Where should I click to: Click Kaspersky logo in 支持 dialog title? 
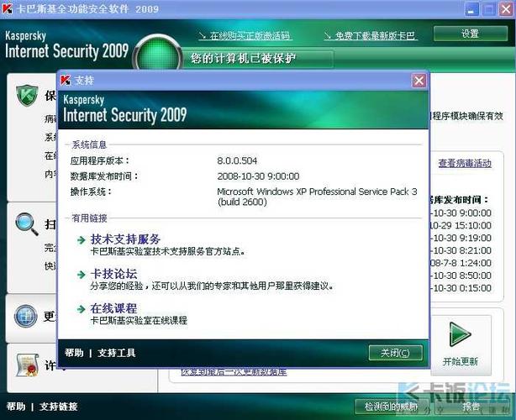tap(66, 81)
